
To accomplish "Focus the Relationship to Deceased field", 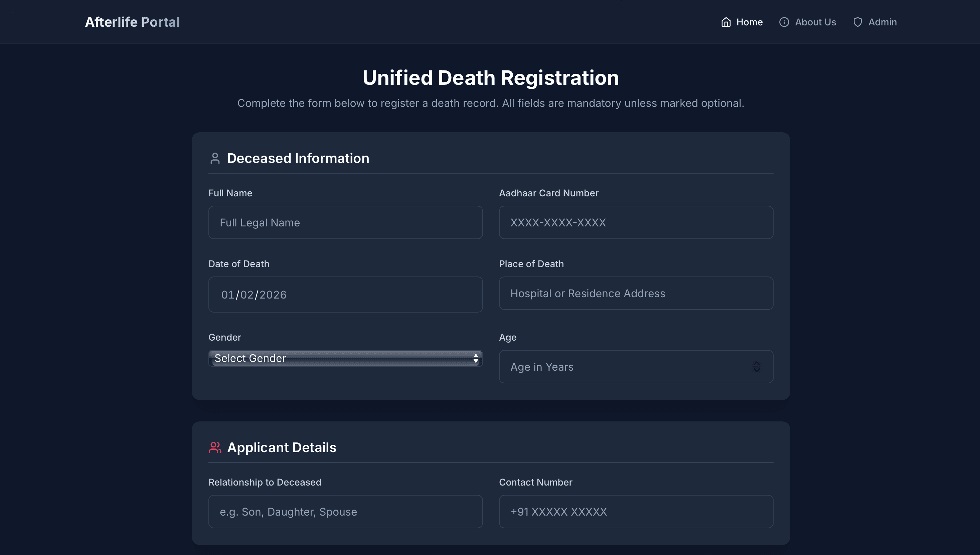I will pos(345,512).
